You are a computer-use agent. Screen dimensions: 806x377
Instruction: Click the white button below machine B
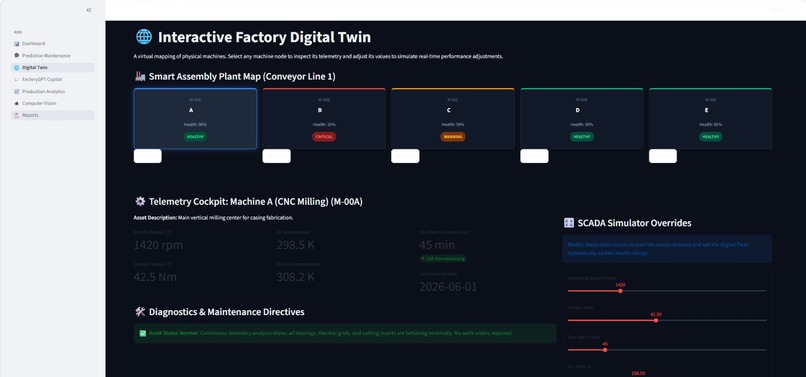pyautogui.click(x=277, y=156)
